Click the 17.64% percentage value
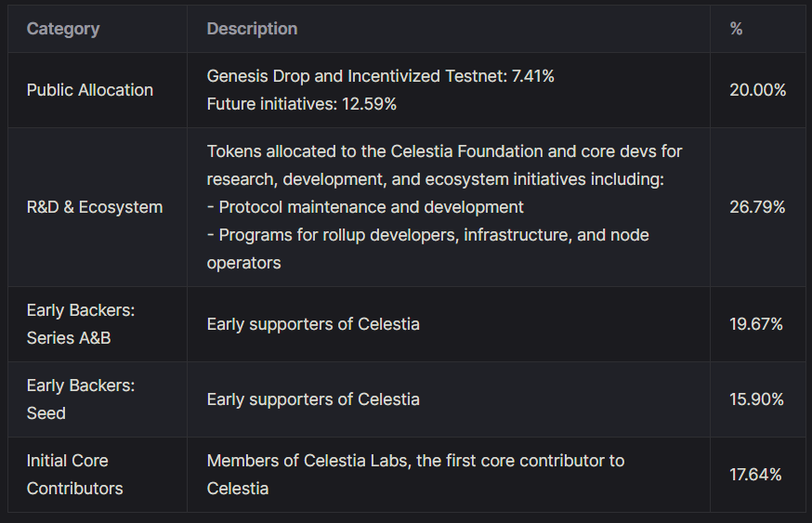Image resolution: width=812 pixels, height=523 pixels. 757,475
